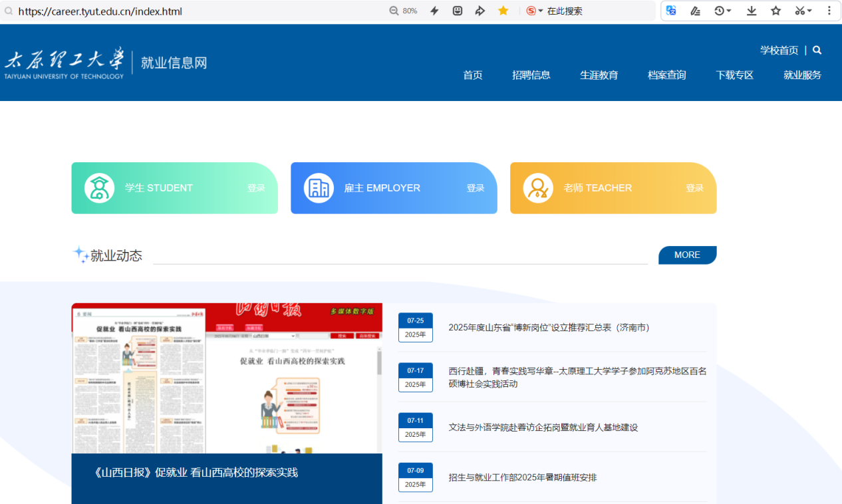Open the '文法与外语学院赴晋访企拓岗' news item
This screenshot has width=842, height=504.
click(x=543, y=428)
